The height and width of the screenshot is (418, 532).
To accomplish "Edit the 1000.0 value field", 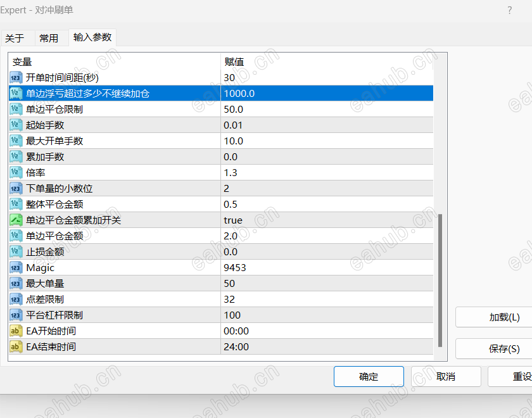I will click(x=327, y=94).
